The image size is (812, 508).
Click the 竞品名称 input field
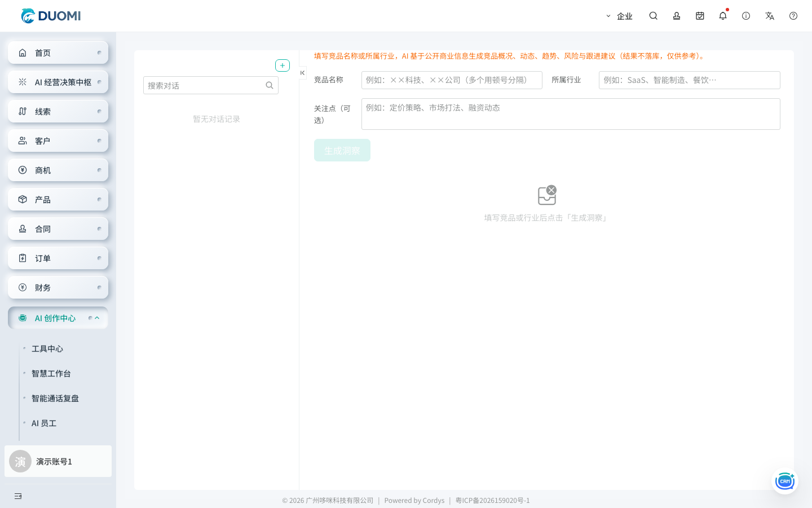pyautogui.click(x=452, y=80)
